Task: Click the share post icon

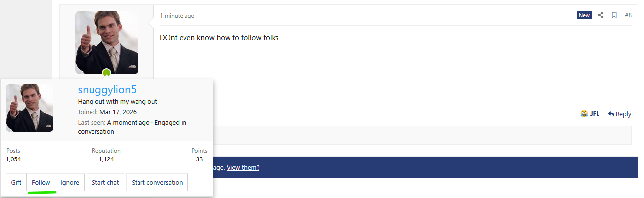Action: pyautogui.click(x=601, y=15)
